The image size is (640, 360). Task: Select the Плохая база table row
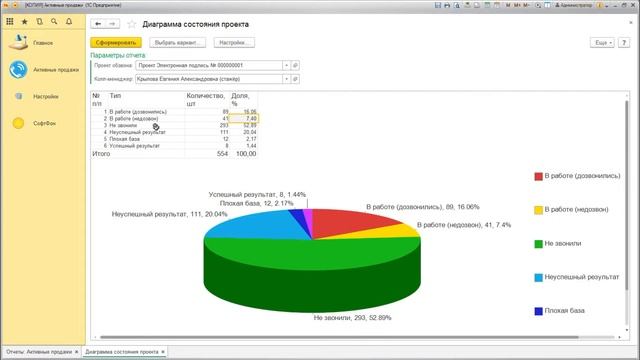click(x=174, y=139)
